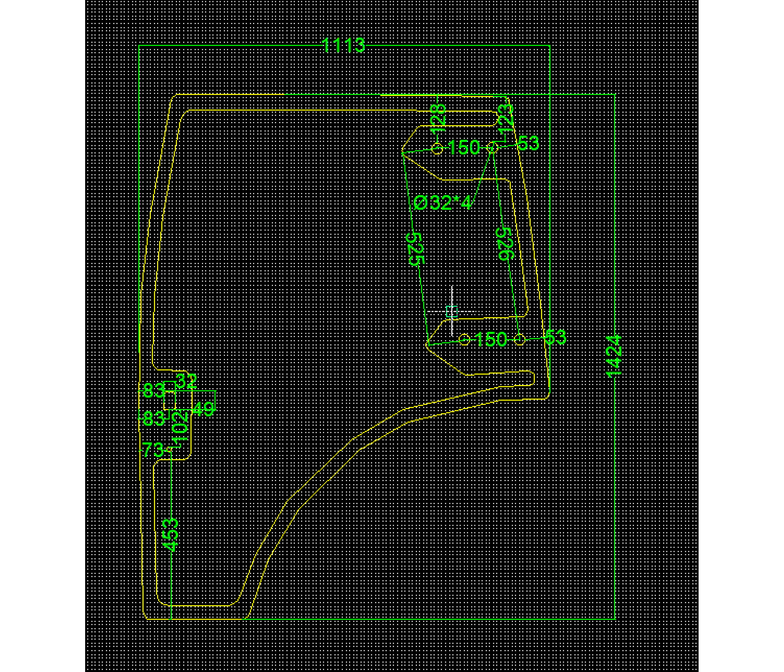Click the 49 dimension label
Screen dimensions: 784x672
[x=203, y=409]
